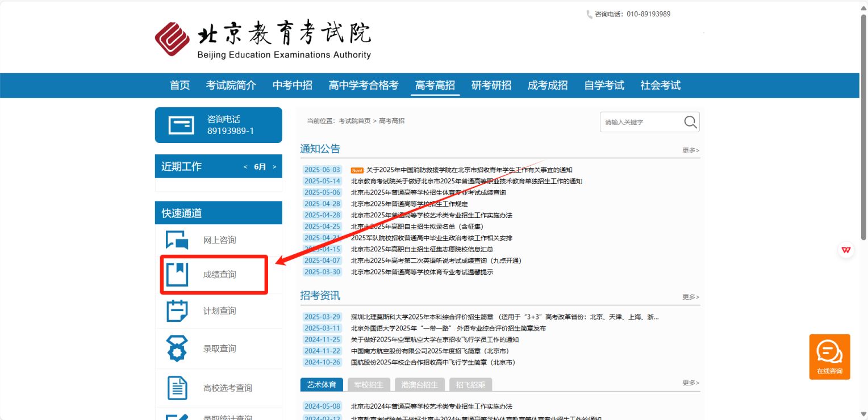Open 空军航空大学招收飞行学员 notice
Viewport: 868px width, 420px height.
coord(435,339)
